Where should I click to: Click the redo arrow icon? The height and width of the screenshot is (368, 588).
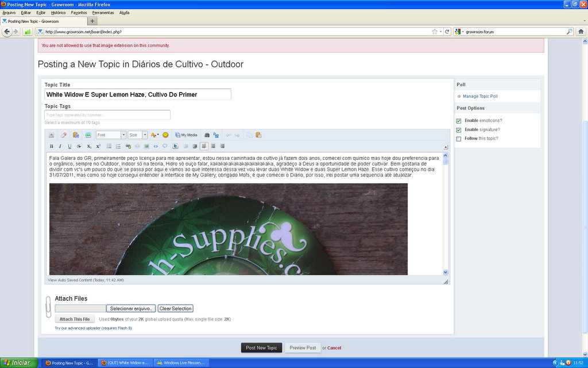(x=237, y=135)
